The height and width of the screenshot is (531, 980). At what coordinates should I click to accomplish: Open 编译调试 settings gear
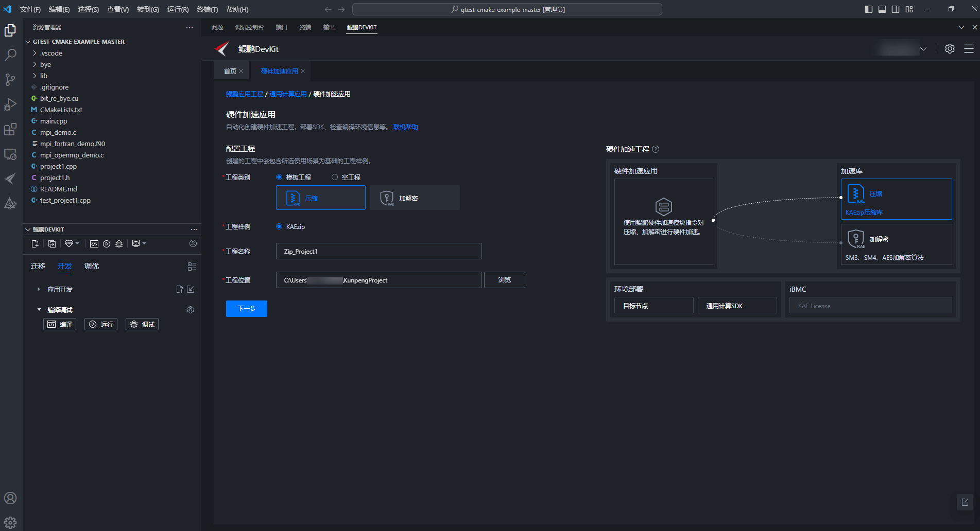(191, 310)
